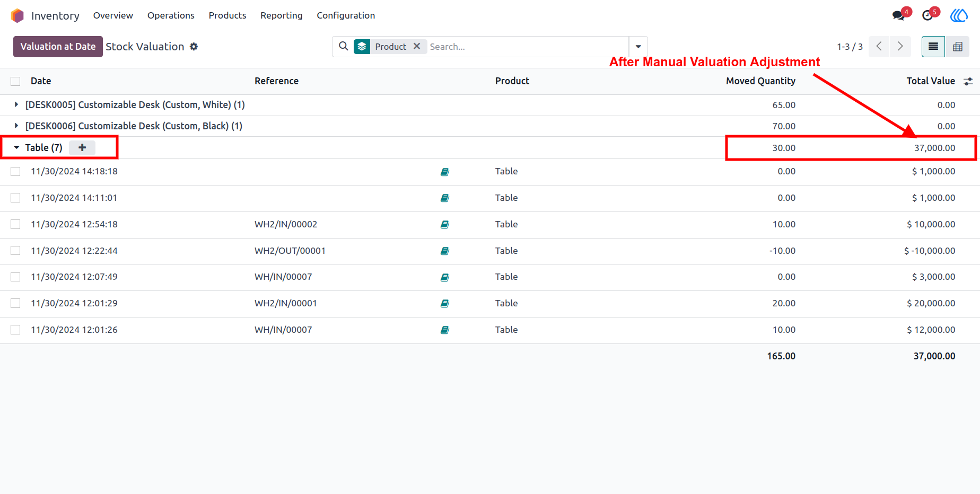Open journal entry icon for 14:11:01 row
Viewport: 980px width, 494px height.
click(x=445, y=198)
